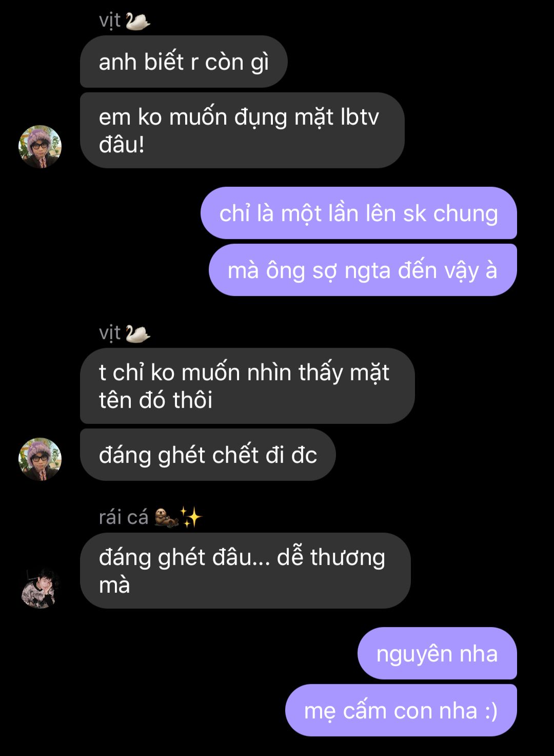Click the swan emoji beside top vịt name
The height and width of the screenshot is (756, 554).
pos(137,21)
